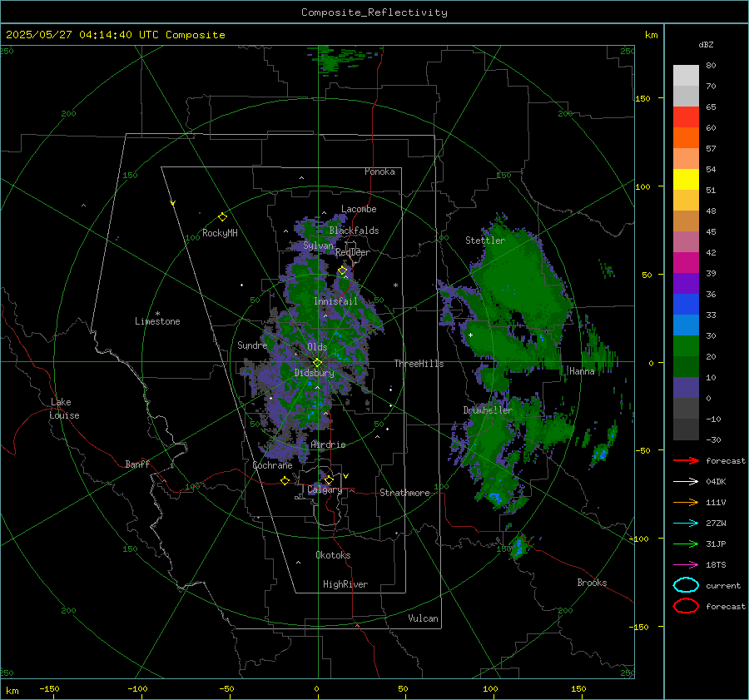
Task: Click the Banff town label
Action: [x=137, y=464]
